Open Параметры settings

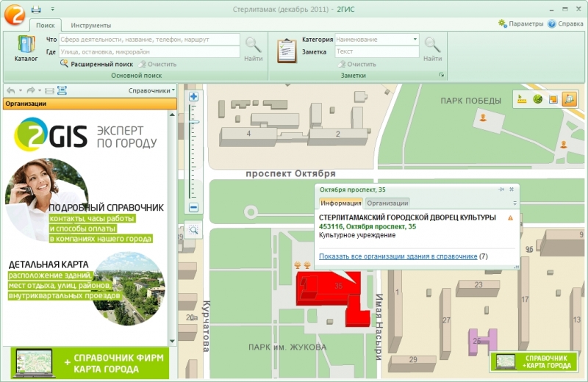520,24
